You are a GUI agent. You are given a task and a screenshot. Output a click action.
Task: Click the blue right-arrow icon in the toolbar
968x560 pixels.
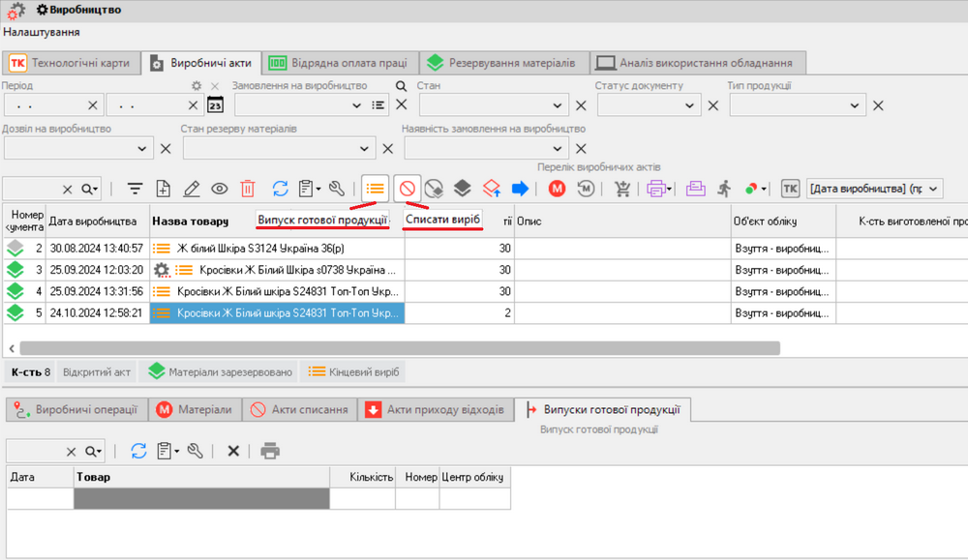click(521, 189)
